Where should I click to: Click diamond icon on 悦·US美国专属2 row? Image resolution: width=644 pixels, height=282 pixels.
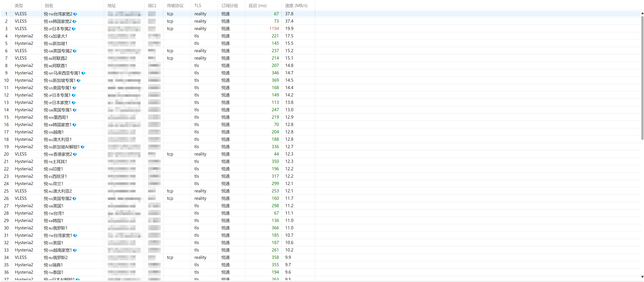[74, 199]
